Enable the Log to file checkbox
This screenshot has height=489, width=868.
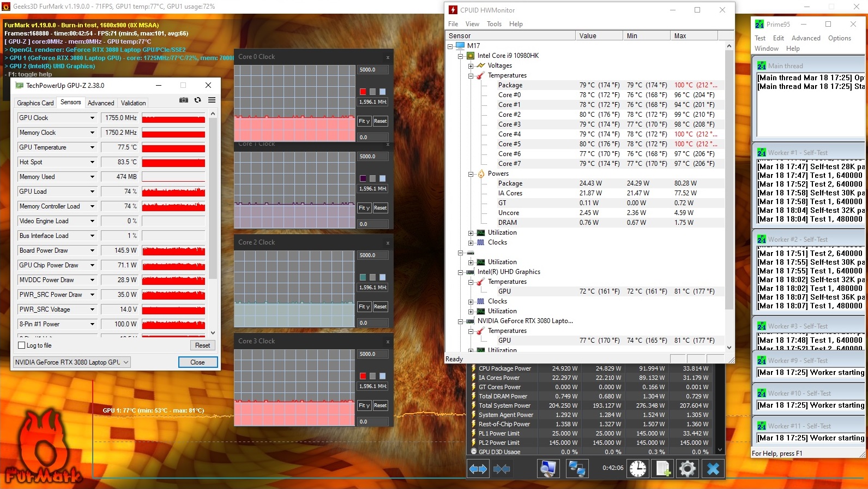pyautogui.click(x=22, y=345)
